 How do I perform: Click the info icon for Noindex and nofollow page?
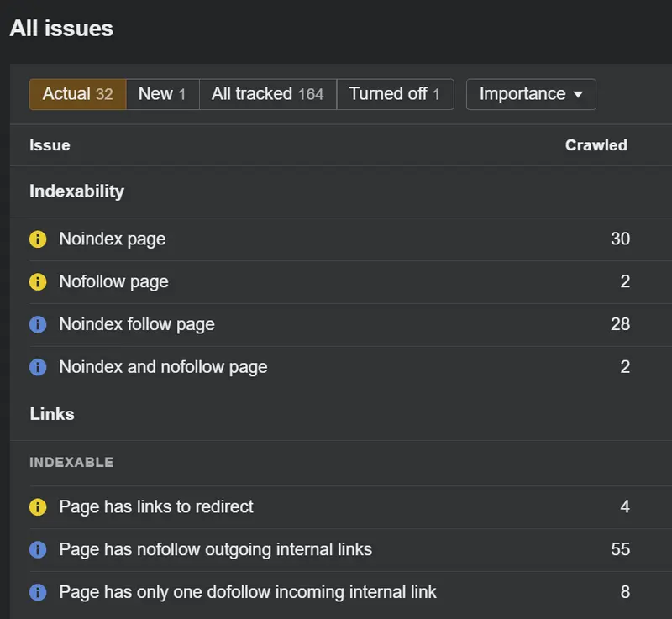(37, 367)
